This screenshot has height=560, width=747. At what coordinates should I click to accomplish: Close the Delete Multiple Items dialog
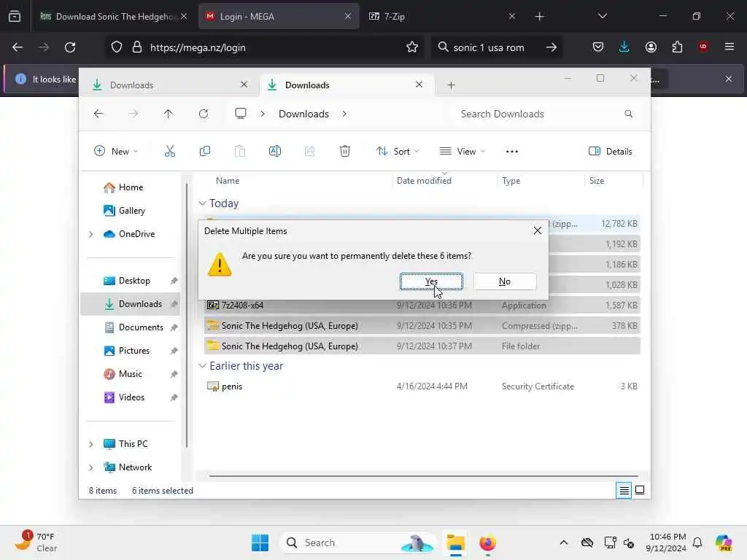[x=538, y=230]
